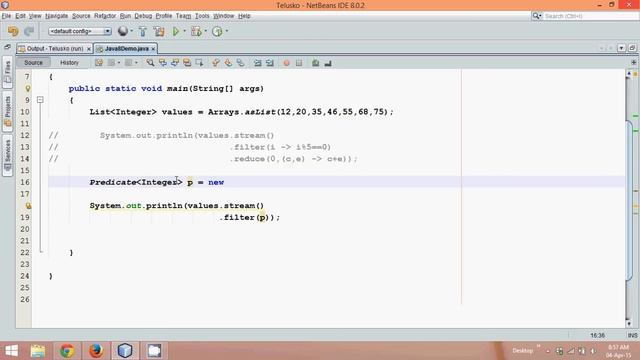Open the Services side panel
The width and height of the screenshot is (640, 360).
point(7,156)
